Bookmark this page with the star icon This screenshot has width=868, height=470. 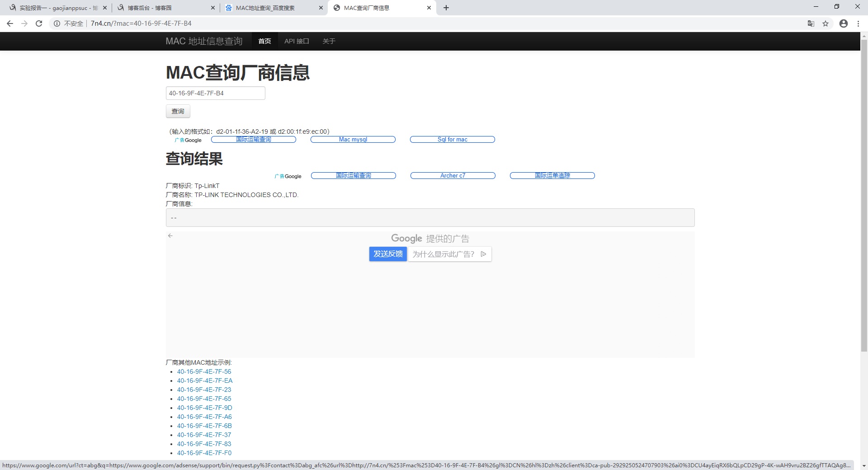point(826,23)
